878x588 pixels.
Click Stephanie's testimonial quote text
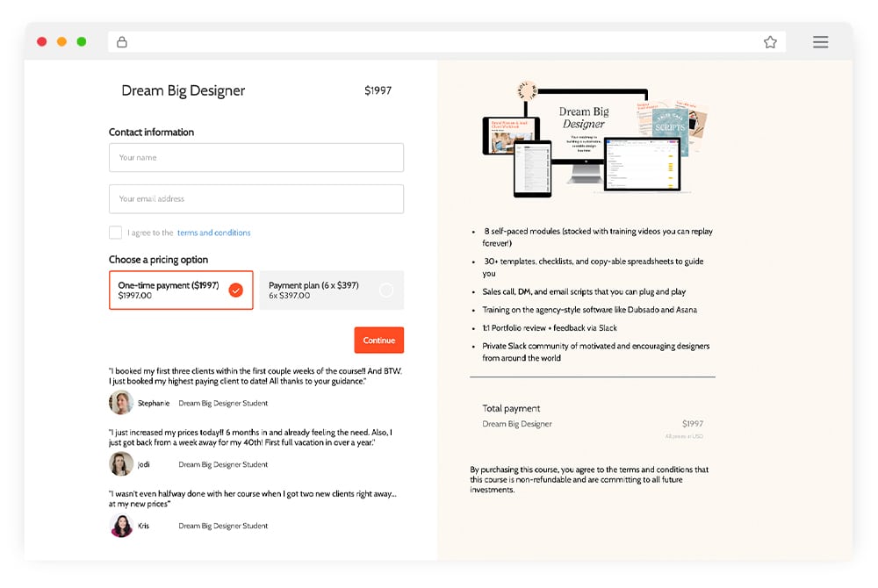point(255,376)
